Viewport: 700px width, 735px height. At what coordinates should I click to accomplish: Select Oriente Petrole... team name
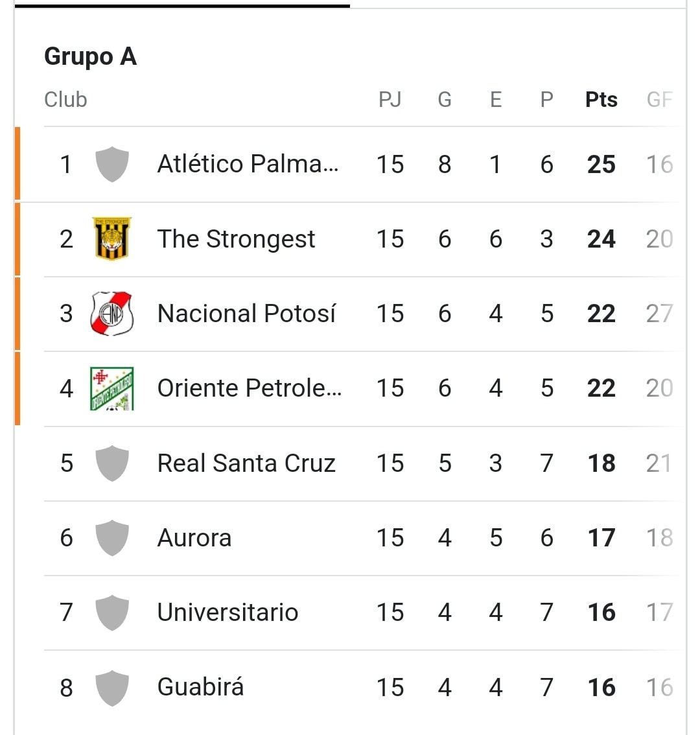(x=250, y=388)
